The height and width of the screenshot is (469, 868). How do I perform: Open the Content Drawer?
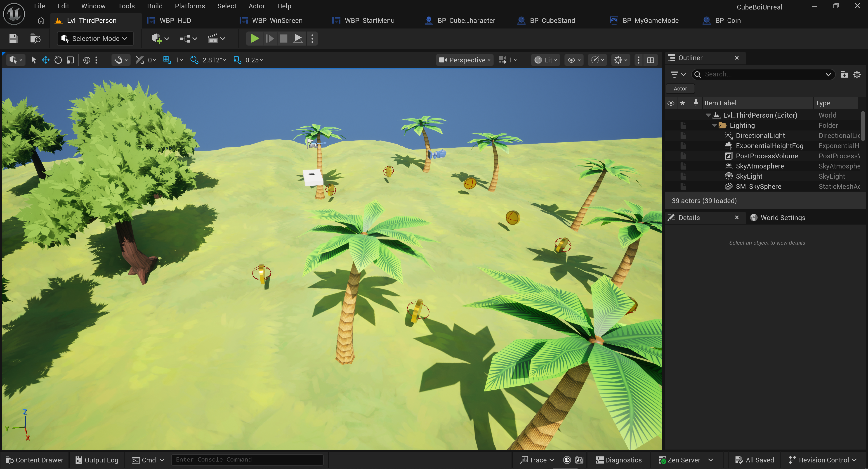click(x=35, y=460)
